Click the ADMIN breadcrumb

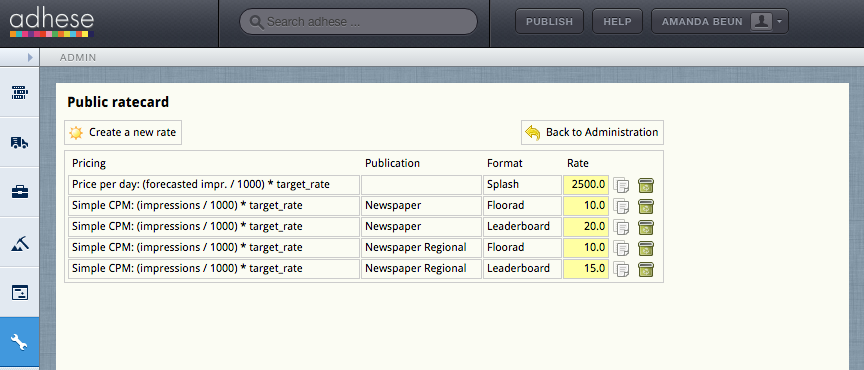(78, 57)
